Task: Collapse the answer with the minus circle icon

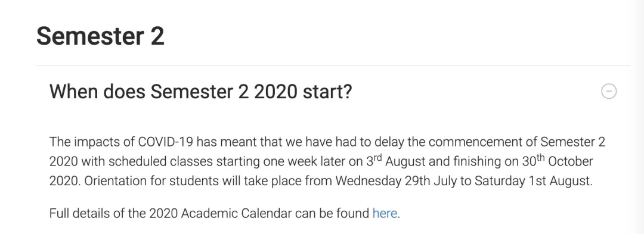Action: click(x=609, y=91)
